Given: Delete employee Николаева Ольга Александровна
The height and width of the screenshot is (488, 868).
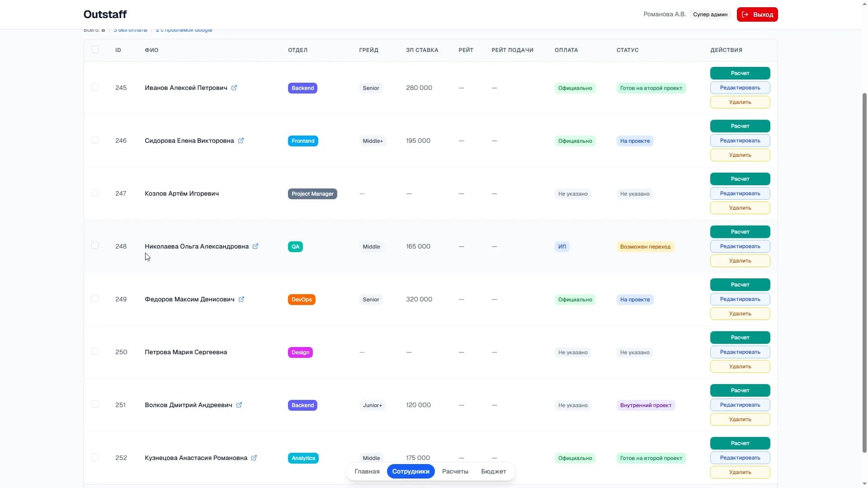Looking at the screenshot, I should pos(740,261).
